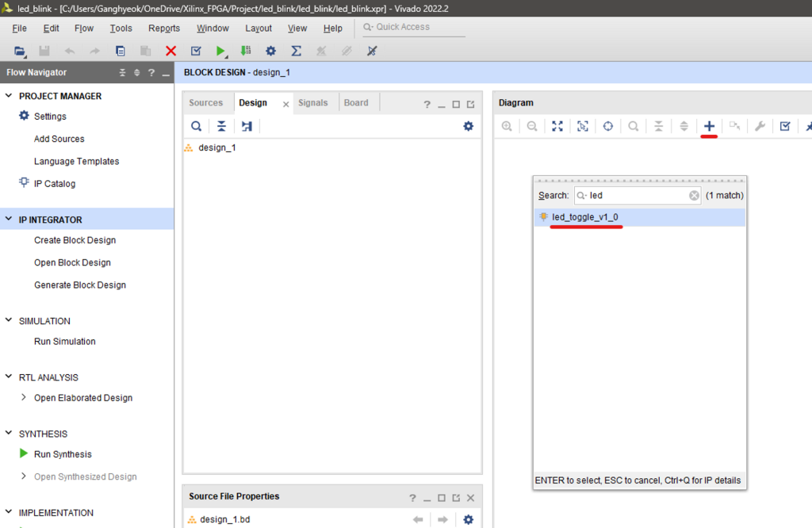Click Collapse All in Diagram toolbar

[x=659, y=126]
